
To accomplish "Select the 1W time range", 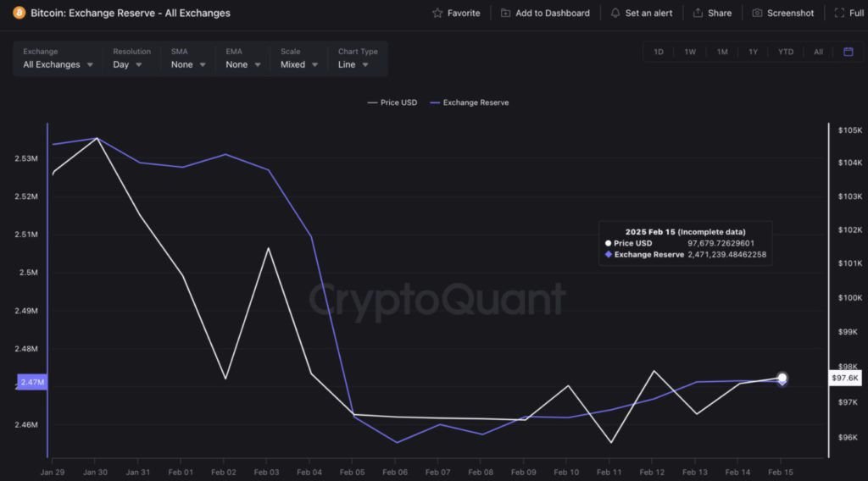I will (x=690, y=52).
